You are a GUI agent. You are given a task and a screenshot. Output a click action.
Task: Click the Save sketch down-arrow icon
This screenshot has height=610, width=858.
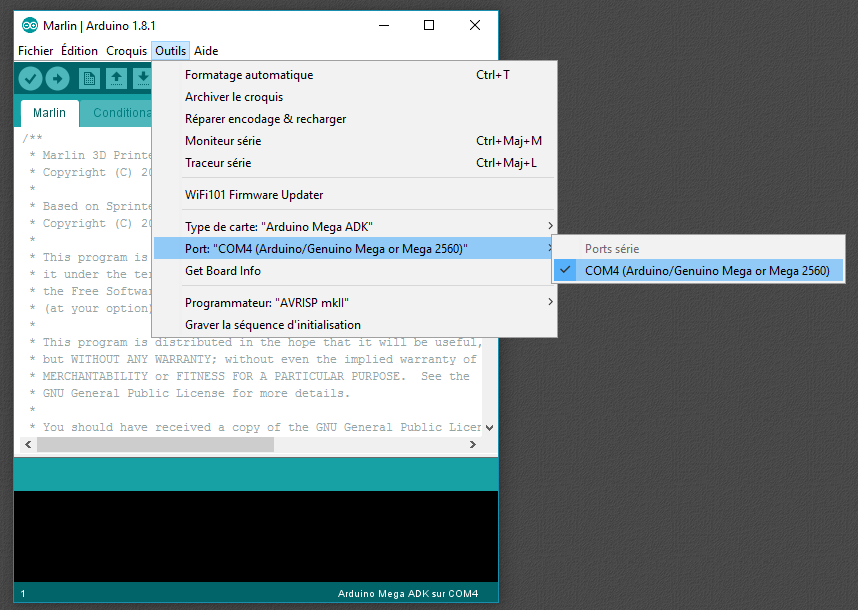[x=142, y=78]
